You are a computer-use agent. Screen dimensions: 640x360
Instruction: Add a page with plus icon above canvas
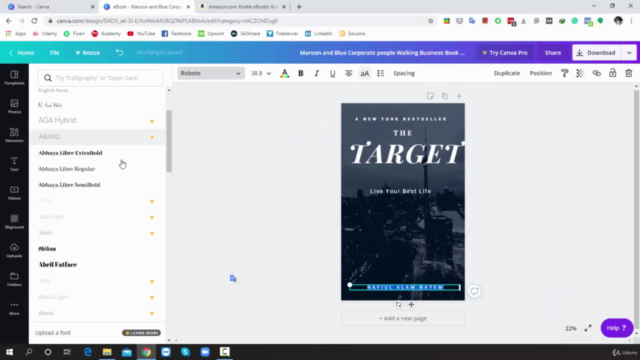point(459,96)
